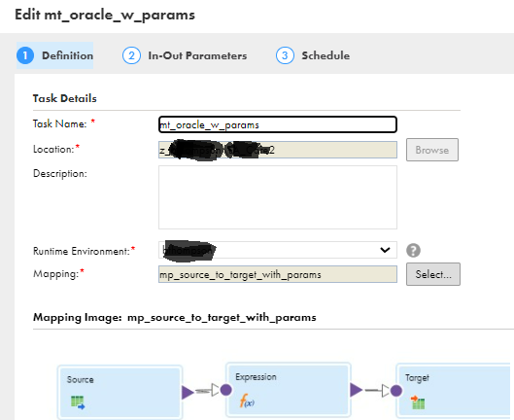
Task: Click the Description label
Action: 60,173
